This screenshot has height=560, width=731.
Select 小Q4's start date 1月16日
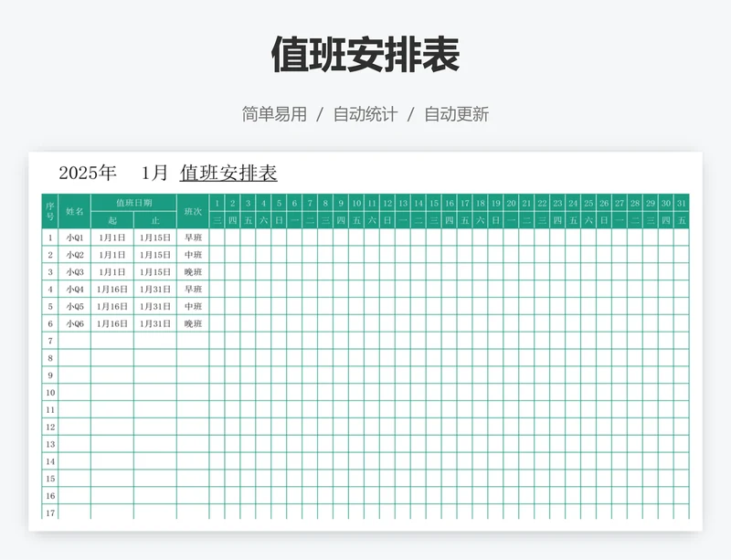pyautogui.click(x=112, y=289)
